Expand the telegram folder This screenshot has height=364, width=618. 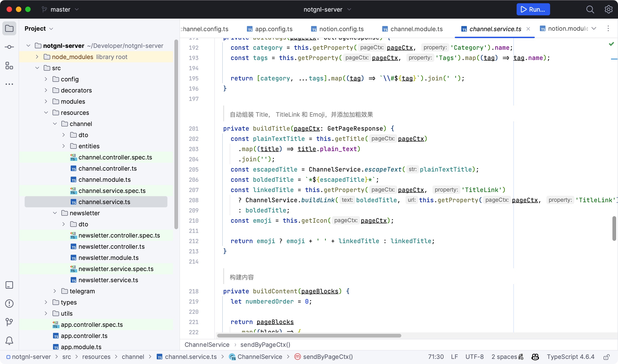click(55, 291)
